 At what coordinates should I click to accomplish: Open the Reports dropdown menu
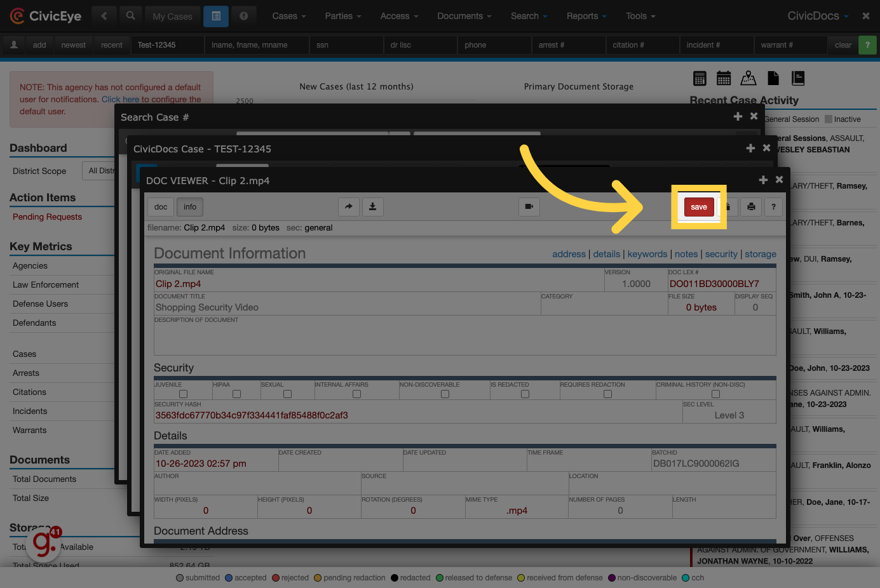586,16
